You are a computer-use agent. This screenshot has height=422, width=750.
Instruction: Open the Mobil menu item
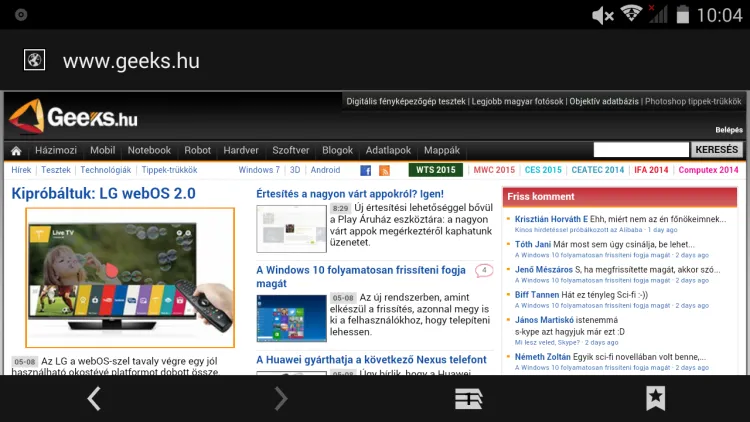pyautogui.click(x=103, y=150)
